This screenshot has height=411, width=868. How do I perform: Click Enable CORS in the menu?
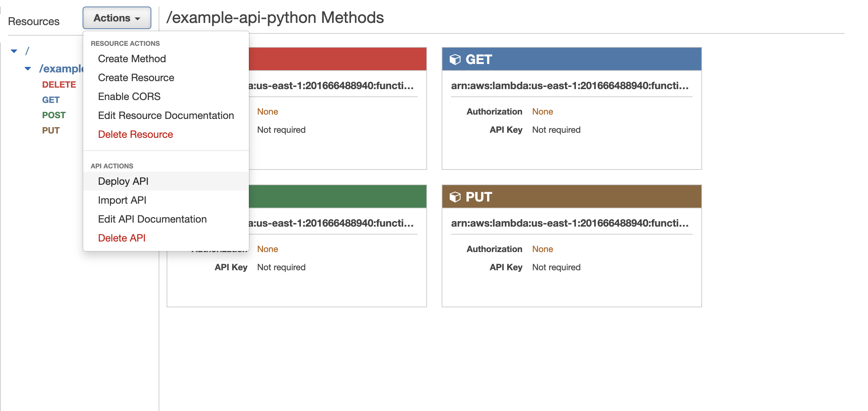click(129, 96)
